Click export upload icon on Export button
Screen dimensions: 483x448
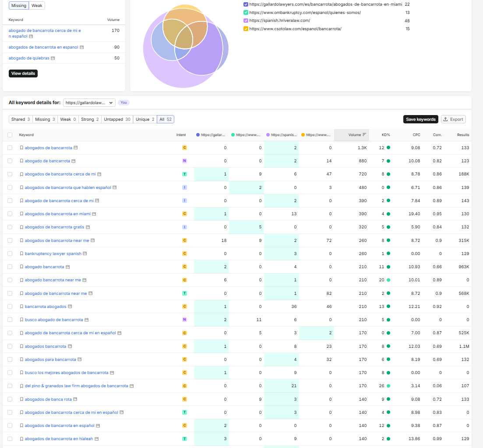445,119
